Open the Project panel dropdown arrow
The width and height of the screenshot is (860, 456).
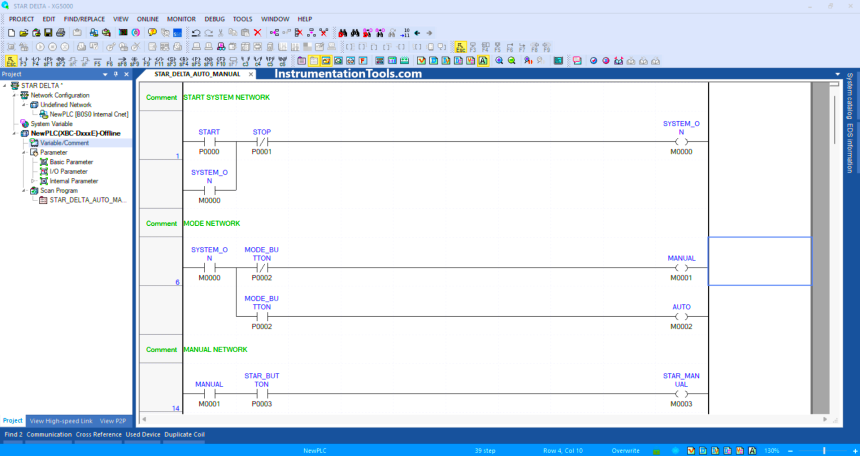point(105,74)
